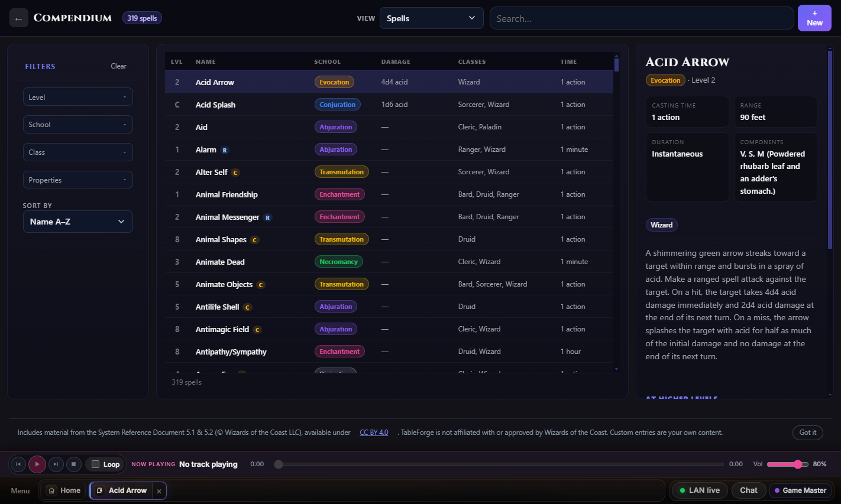This screenshot has width=841, height=504.
Task: Click the concentration C badge next to Alter Self
Action: click(235, 173)
